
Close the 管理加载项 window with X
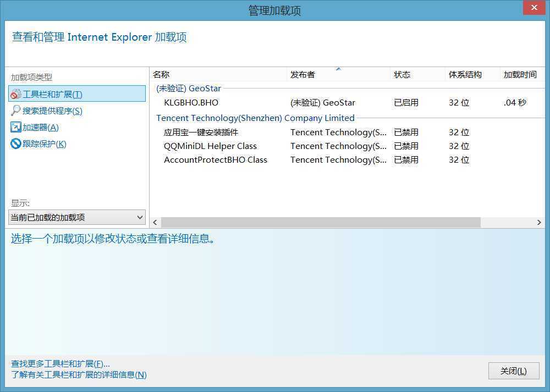tap(534, 8)
